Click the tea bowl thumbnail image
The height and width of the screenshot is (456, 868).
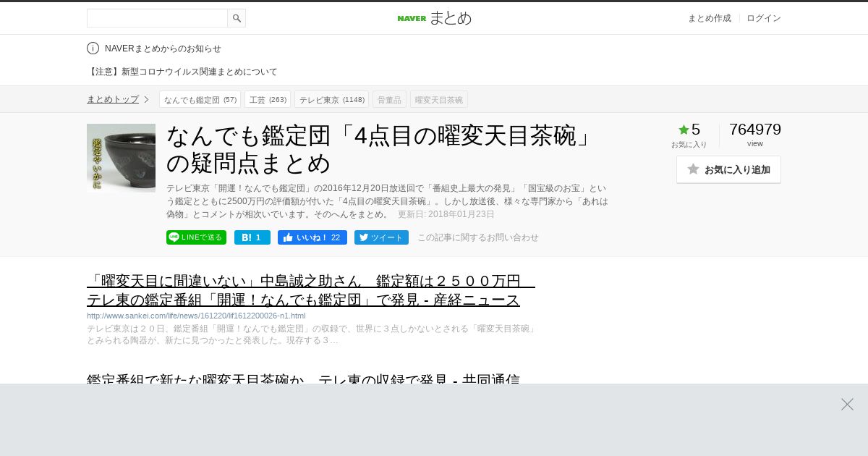coord(121,158)
